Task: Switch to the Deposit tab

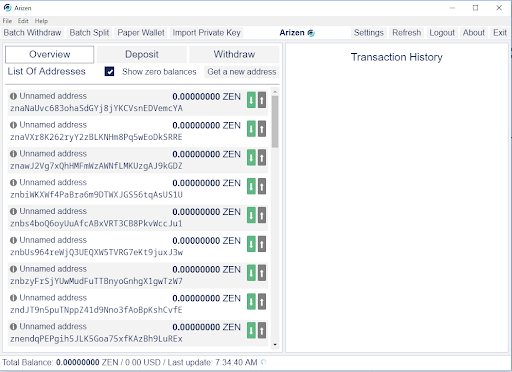Action: (142, 54)
